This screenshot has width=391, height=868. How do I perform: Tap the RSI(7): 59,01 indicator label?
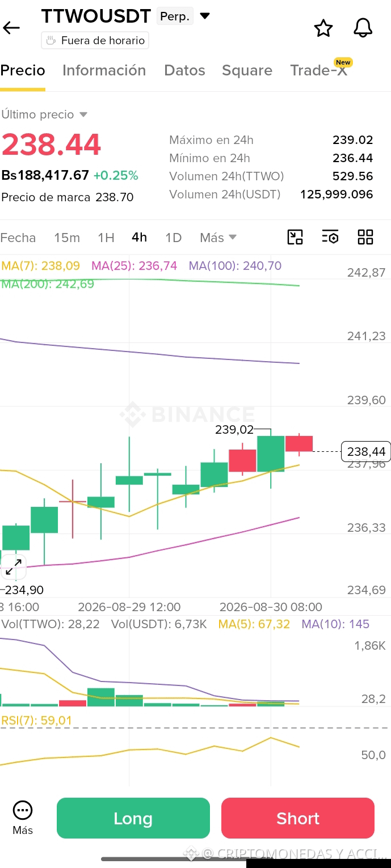(x=37, y=721)
